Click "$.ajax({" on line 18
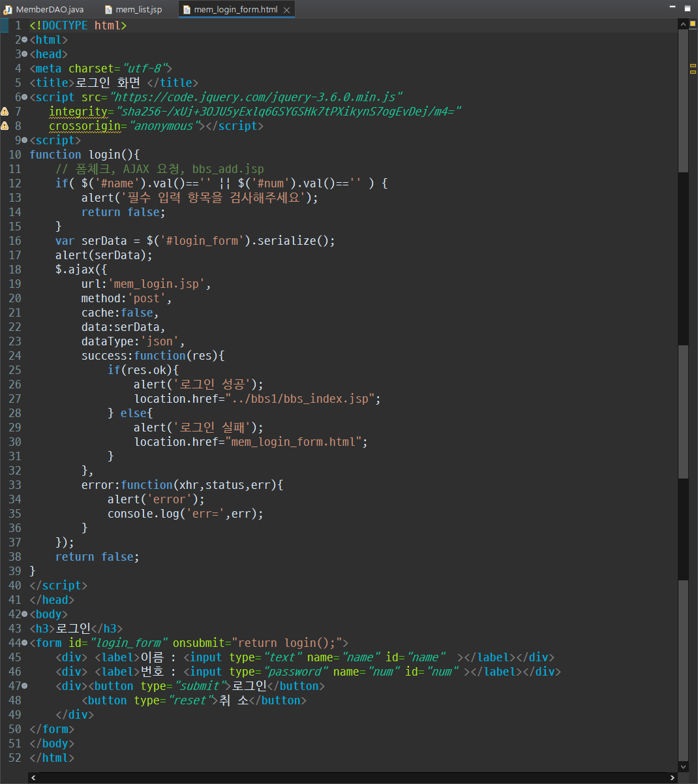The height and width of the screenshot is (784, 698). (82, 270)
